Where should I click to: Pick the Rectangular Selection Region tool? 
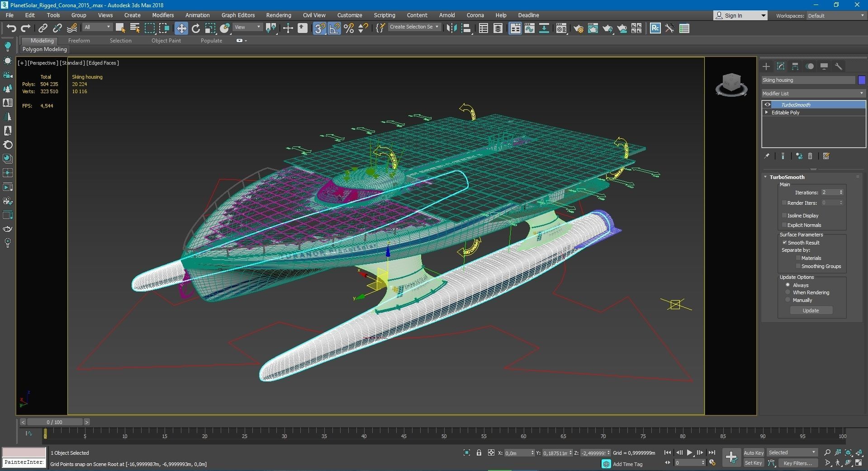pyautogui.click(x=149, y=28)
